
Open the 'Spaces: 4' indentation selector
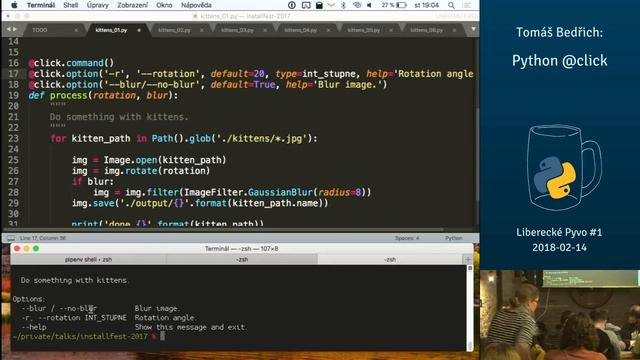point(407,238)
